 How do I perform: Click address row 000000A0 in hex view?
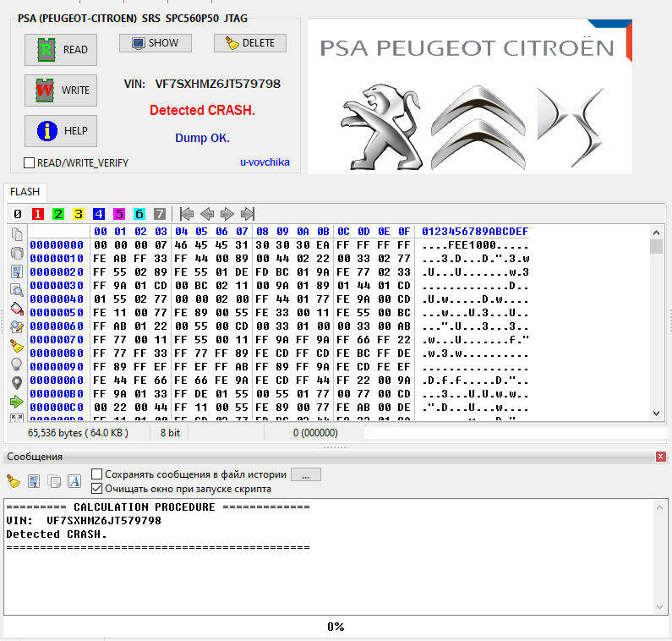(57, 381)
